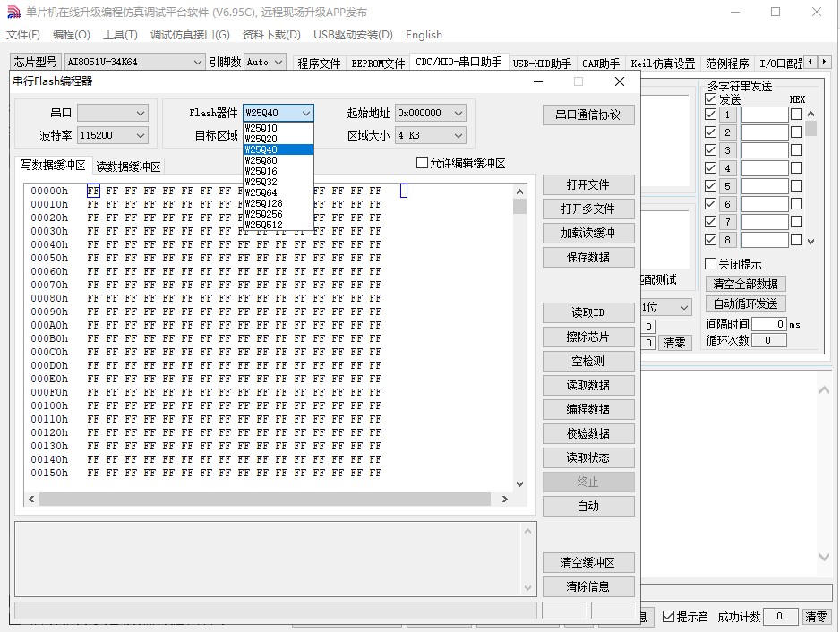Open the 资料下载(D) menu
The width and height of the screenshot is (840, 632).
point(271,35)
